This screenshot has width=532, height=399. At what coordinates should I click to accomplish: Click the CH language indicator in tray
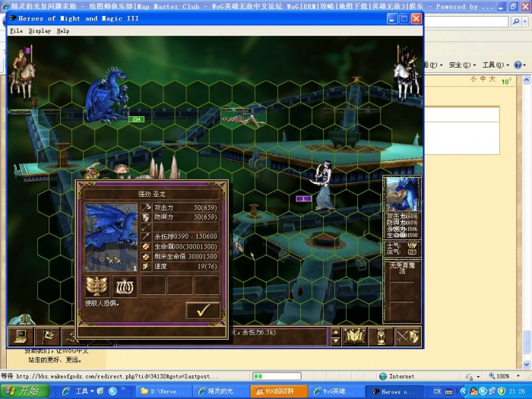pos(437,391)
